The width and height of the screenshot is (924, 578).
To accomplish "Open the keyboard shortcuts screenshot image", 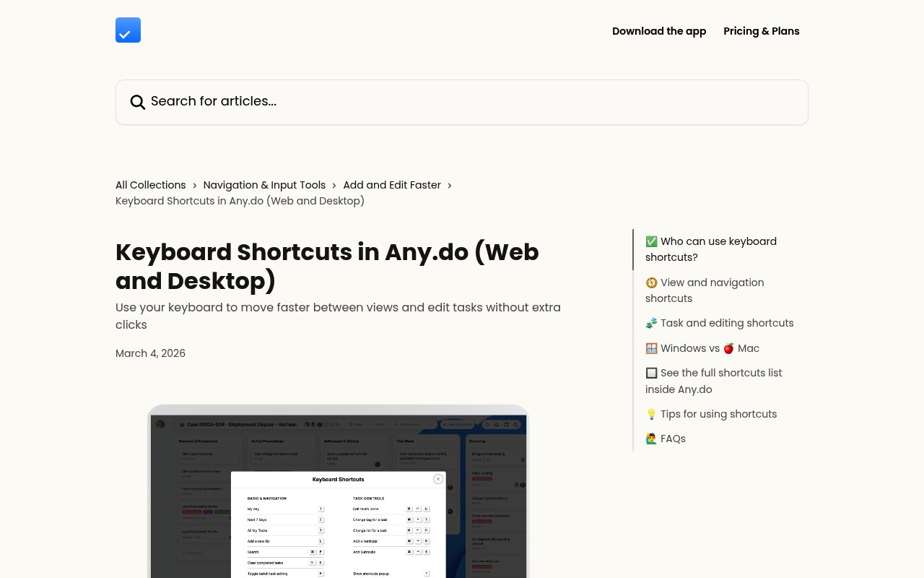I will (x=338, y=491).
